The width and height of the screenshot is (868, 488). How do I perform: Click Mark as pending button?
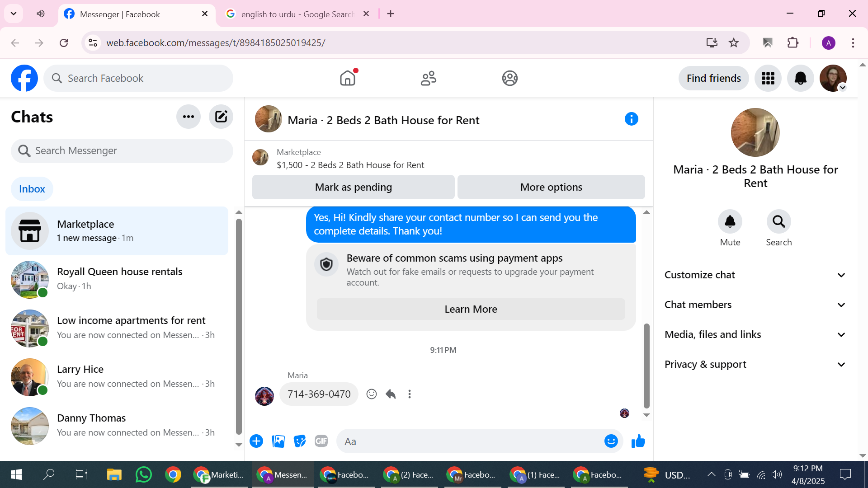click(x=353, y=187)
